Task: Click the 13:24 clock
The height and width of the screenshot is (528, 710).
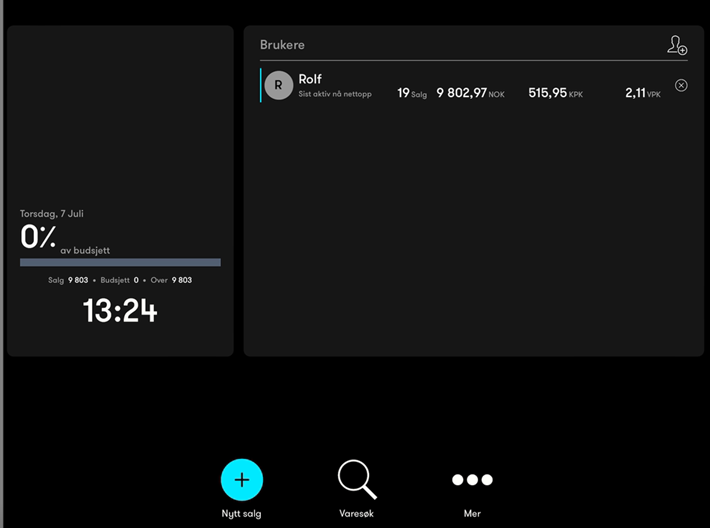Action: (x=120, y=311)
